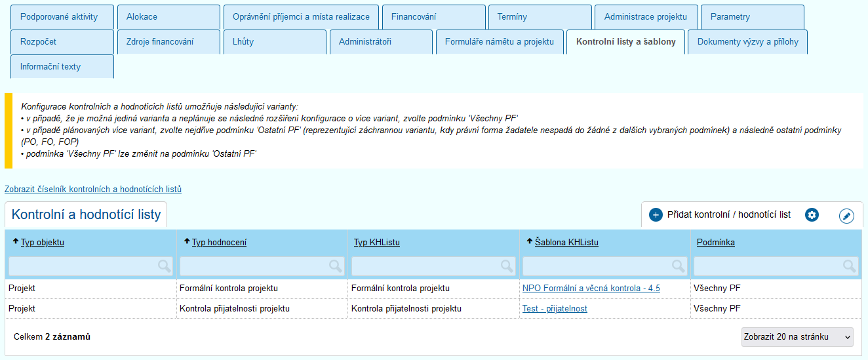Open the 'Test - přijatelnost' template link
Screen dimensions: 868x360
click(x=555, y=309)
